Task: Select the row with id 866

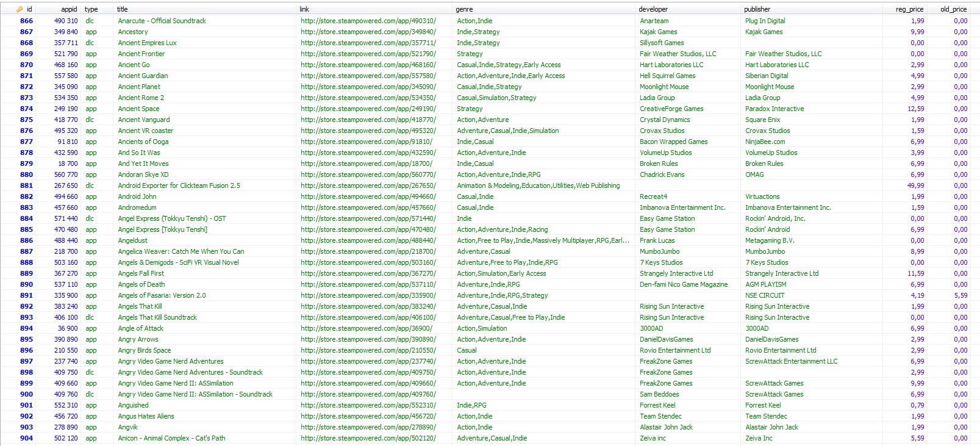Action: point(26,21)
